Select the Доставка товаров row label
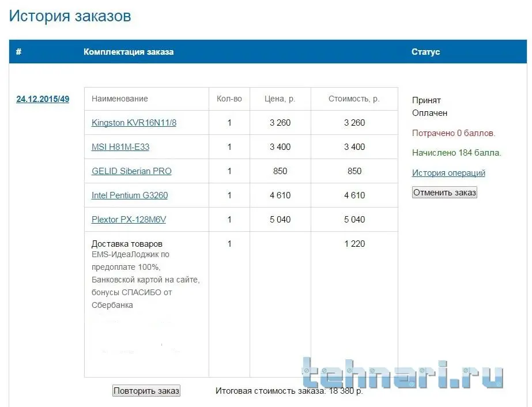The width and height of the screenshot is (532, 407). (x=127, y=244)
